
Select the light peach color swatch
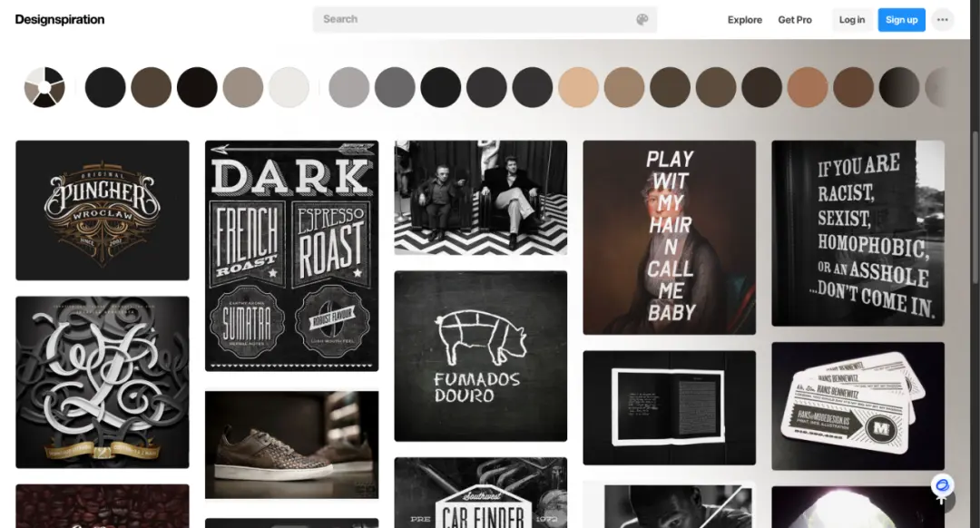(578, 87)
